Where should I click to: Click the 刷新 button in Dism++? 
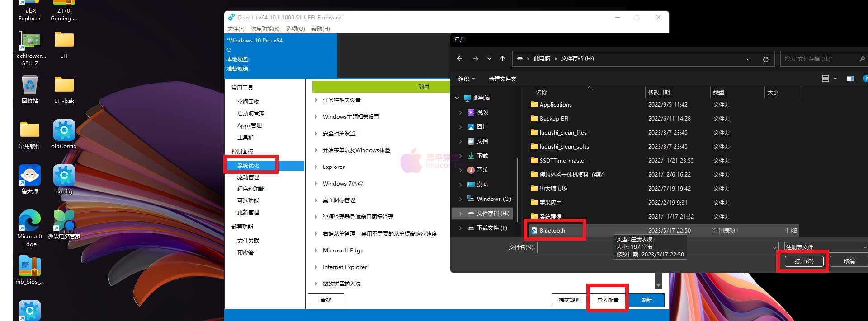[x=646, y=300]
